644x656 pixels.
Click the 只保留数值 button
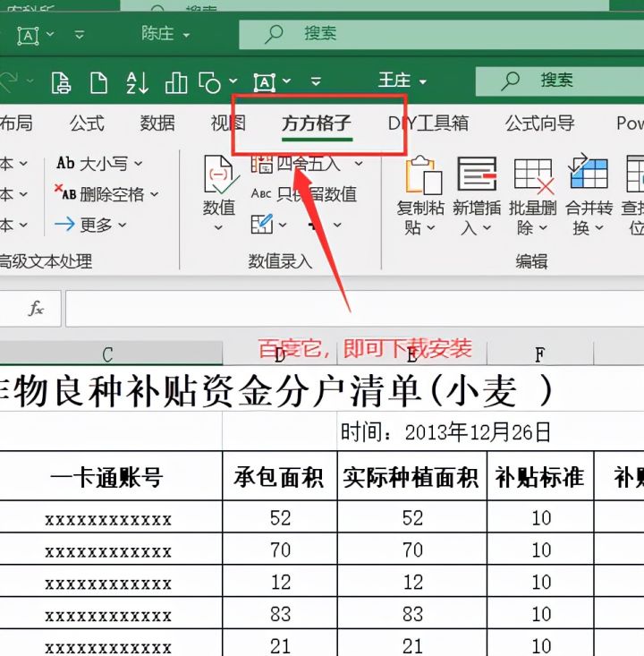(303, 194)
